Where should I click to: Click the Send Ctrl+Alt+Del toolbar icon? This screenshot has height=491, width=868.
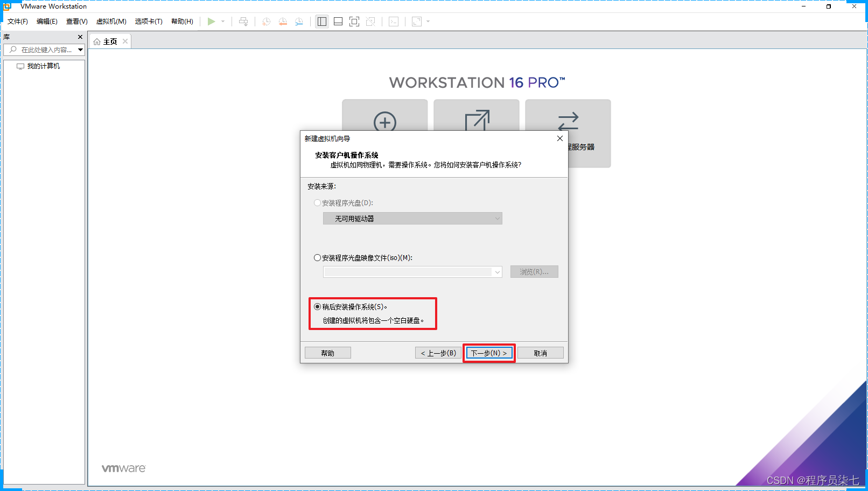[x=243, y=22]
